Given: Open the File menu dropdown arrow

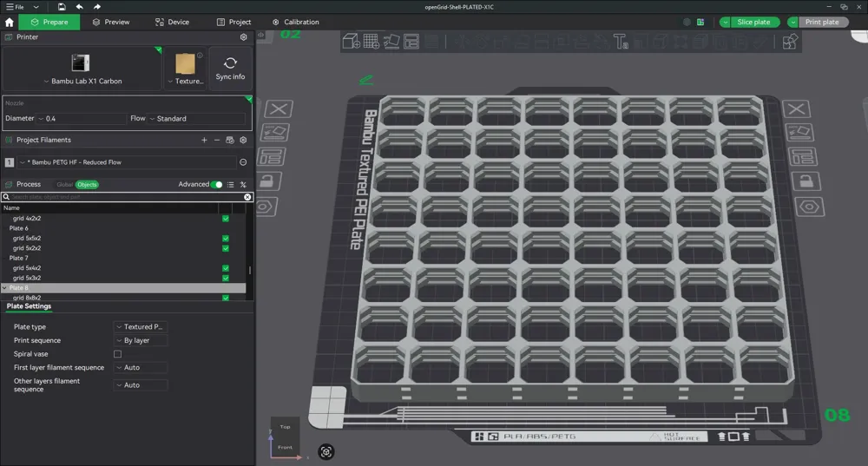Looking at the screenshot, I should [36, 7].
